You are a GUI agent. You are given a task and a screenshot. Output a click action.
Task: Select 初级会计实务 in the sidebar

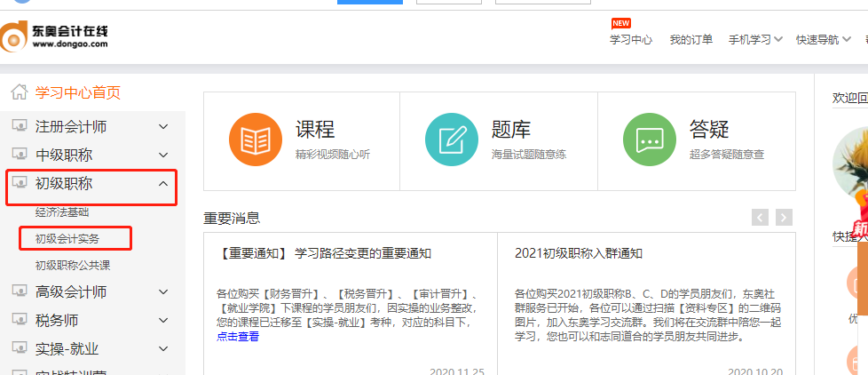[67, 238]
